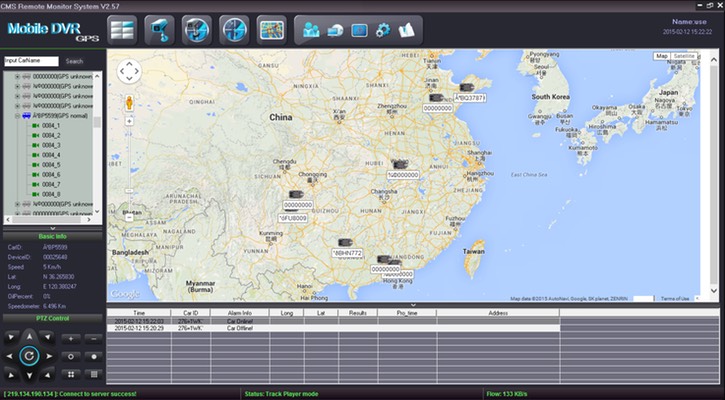
Task: Click the map pan control
Action: [130, 71]
